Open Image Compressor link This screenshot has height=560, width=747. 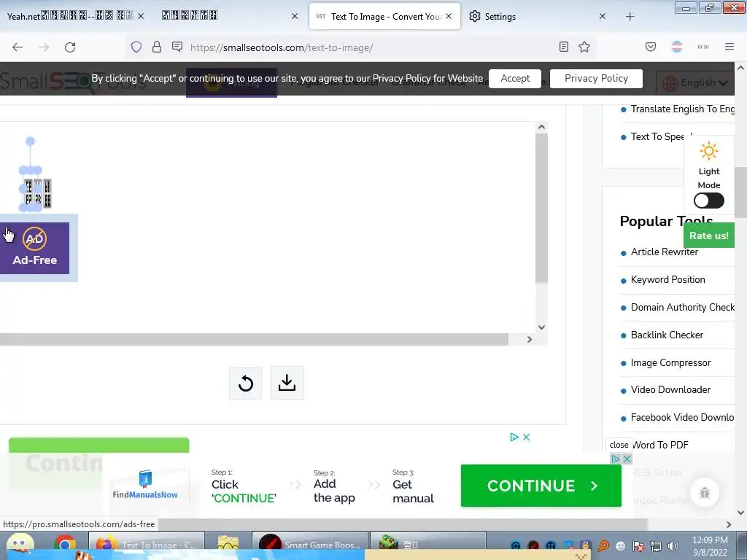pos(671,363)
